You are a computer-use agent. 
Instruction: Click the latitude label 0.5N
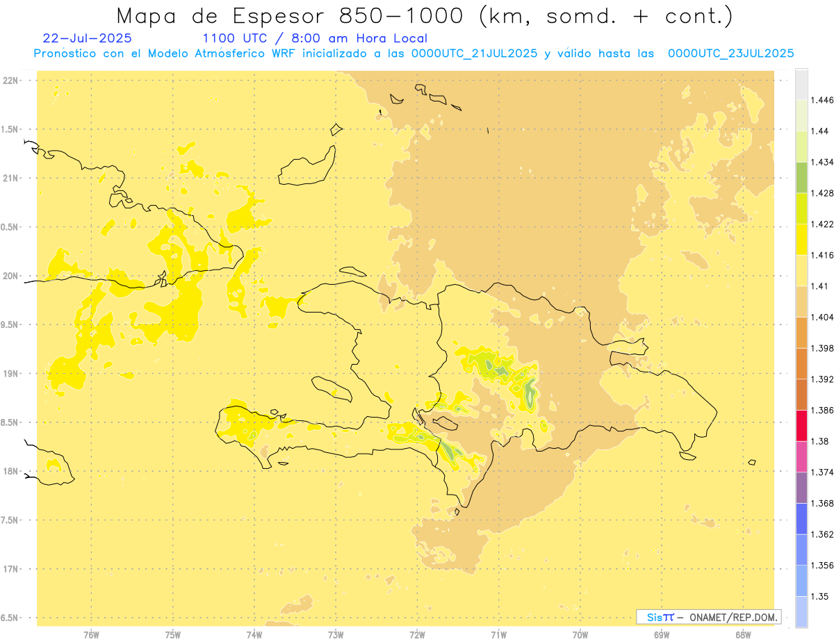pos(10,227)
